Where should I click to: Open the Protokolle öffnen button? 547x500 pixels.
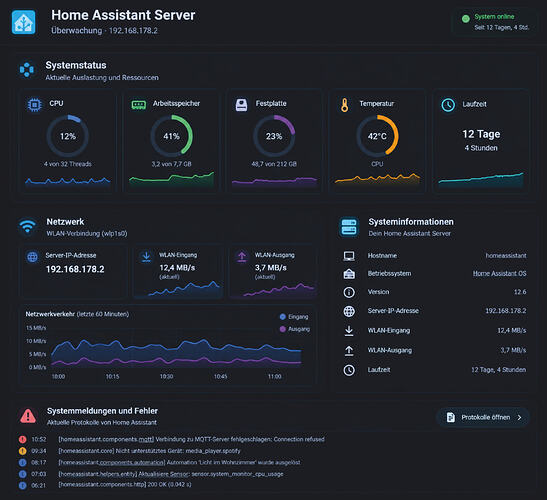pos(483,417)
